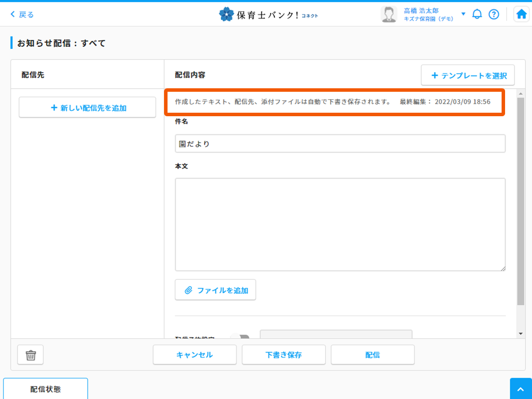
Task: Click the user avatar picture
Action: pyautogui.click(x=389, y=14)
